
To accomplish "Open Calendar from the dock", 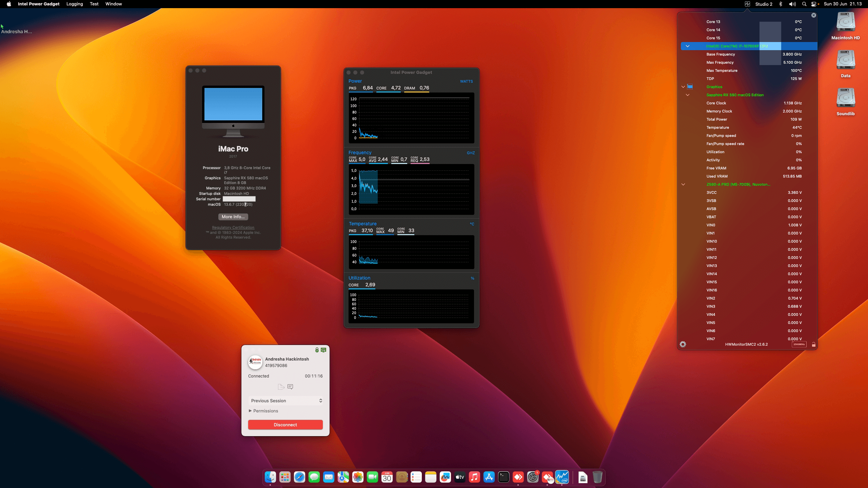I will [387, 477].
